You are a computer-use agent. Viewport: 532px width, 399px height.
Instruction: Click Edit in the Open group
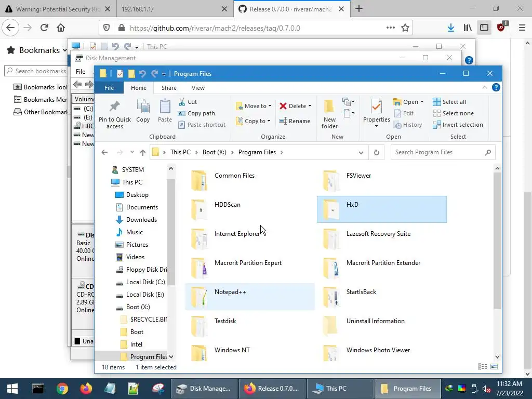point(404,113)
